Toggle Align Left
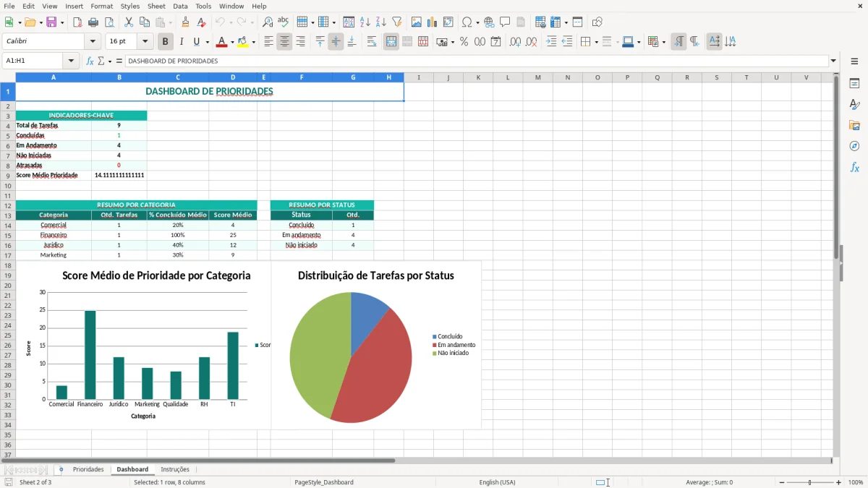This screenshot has width=868, height=488. point(268,42)
